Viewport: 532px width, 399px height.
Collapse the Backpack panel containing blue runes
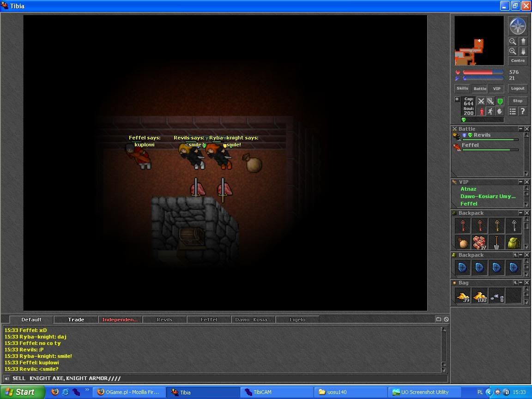[x=521, y=255]
